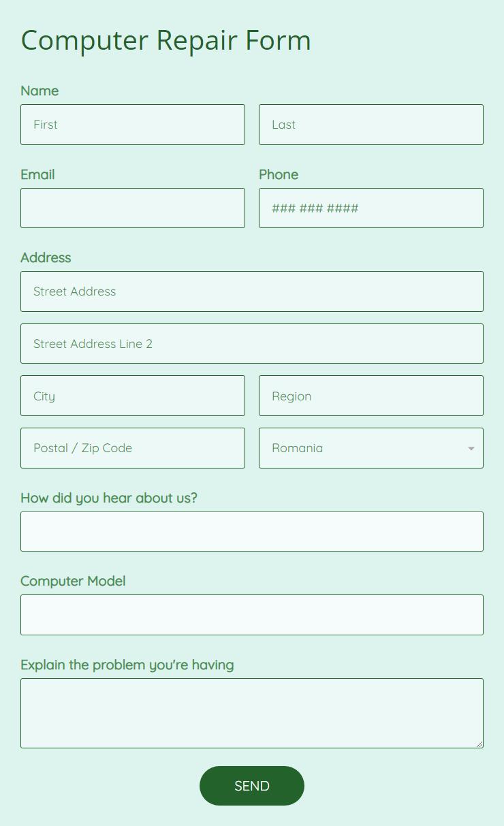Click the First name input field

133,125
